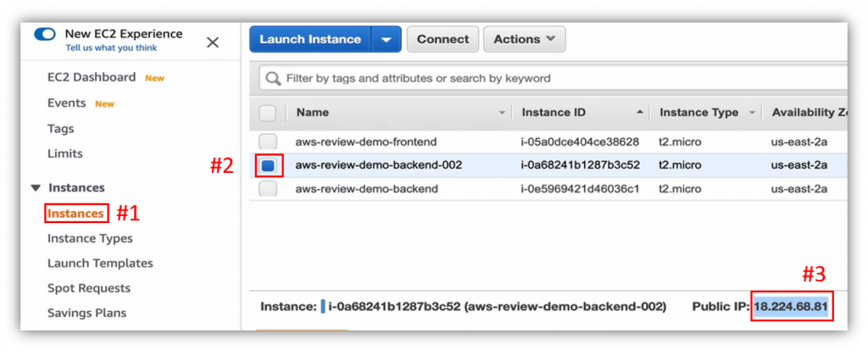
Task: Sort by the Instance ID column header
Action: click(554, 113)
